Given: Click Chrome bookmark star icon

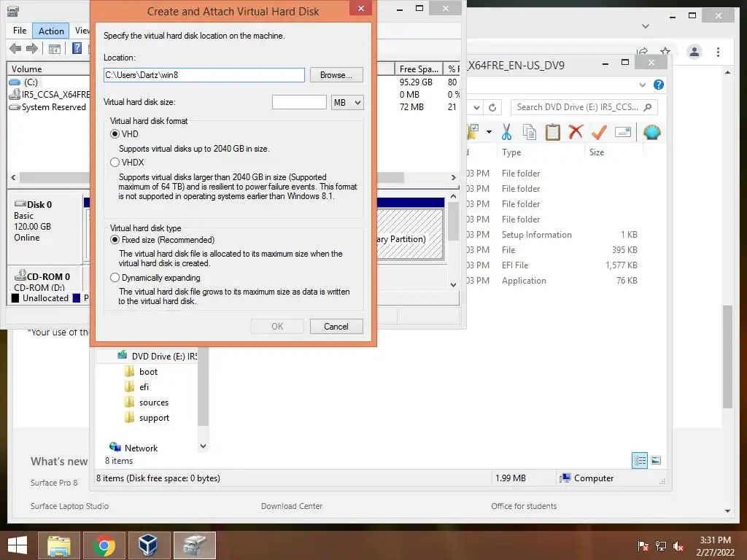Looking at the screenshot, I should 665,51.
